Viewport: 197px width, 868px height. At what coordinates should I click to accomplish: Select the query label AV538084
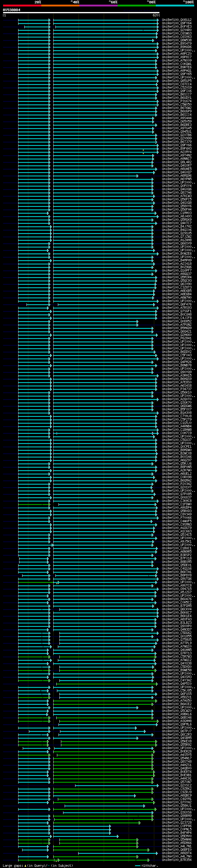pos(11,10)
